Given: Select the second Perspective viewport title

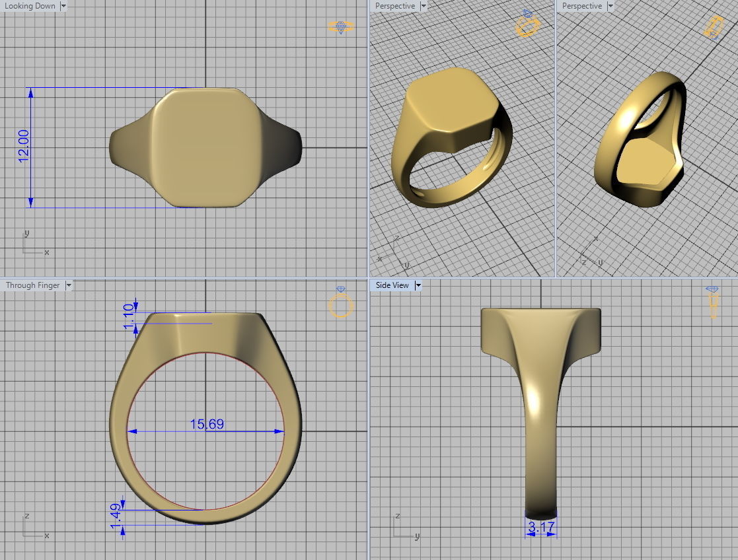Looking at the screenshot, I should 581,6.
